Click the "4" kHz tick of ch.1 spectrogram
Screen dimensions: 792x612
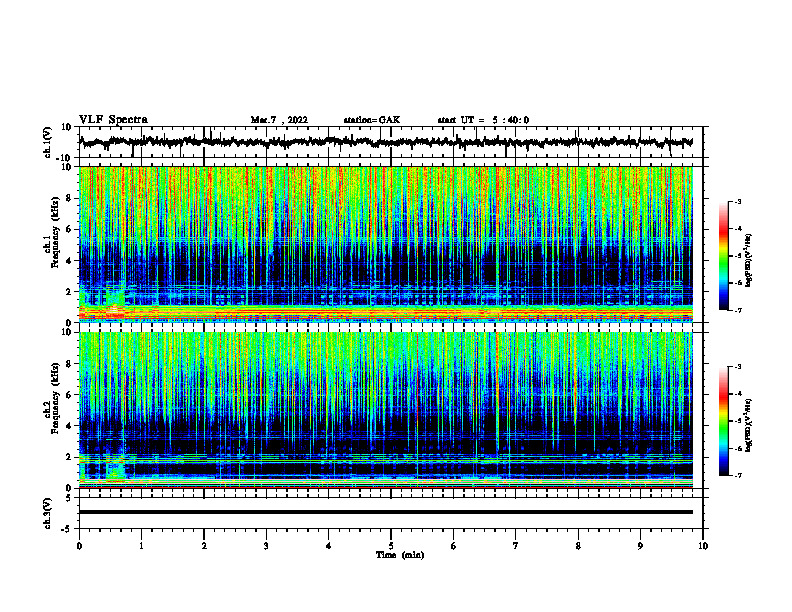70,261
